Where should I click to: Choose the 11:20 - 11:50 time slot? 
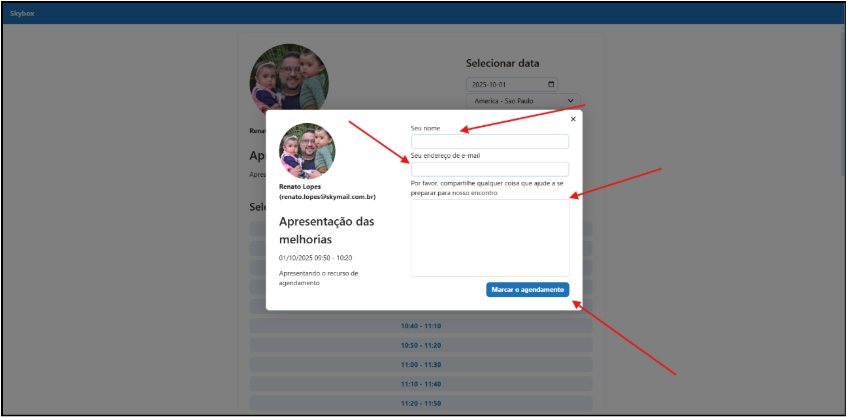point(420,403)
